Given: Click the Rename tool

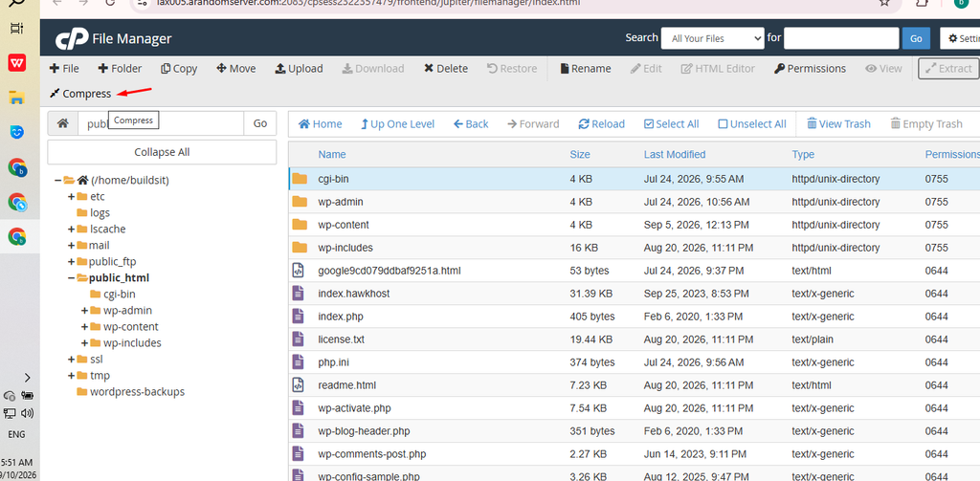Looking at the screenshot, I should click(585, 69).
